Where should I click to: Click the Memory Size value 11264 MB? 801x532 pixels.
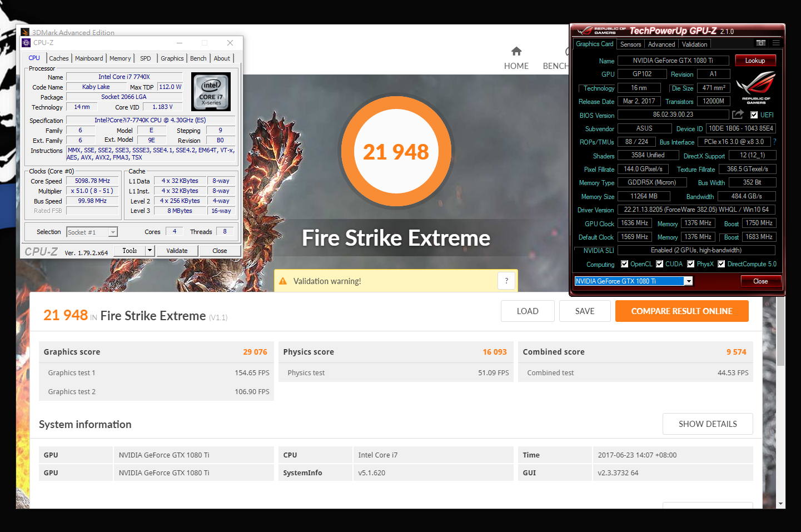point(644,196)
